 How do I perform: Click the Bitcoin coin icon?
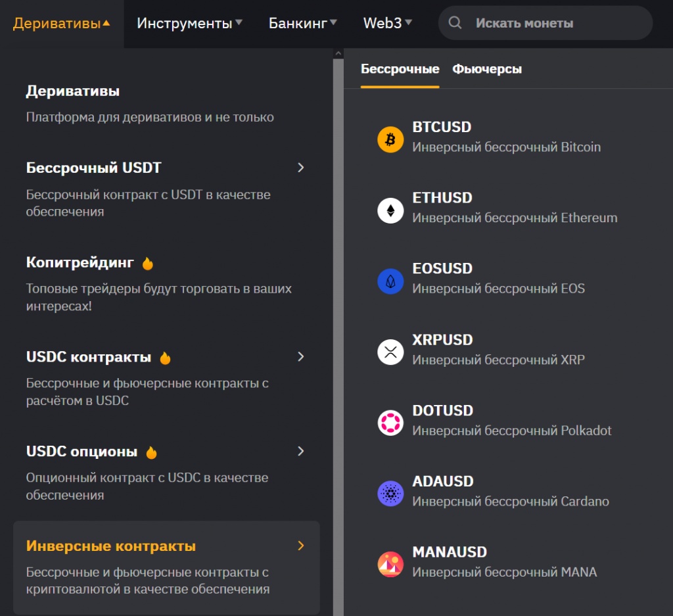[390, 139]
